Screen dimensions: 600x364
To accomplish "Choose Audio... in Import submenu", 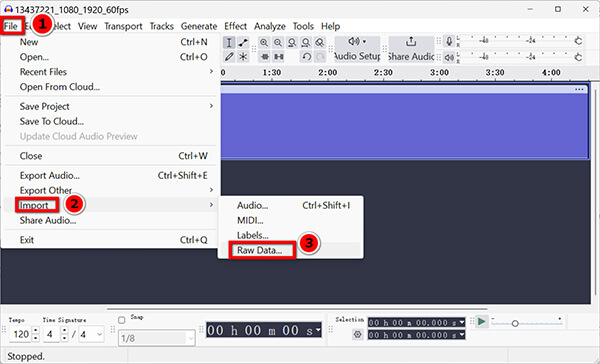I will 290,206.
